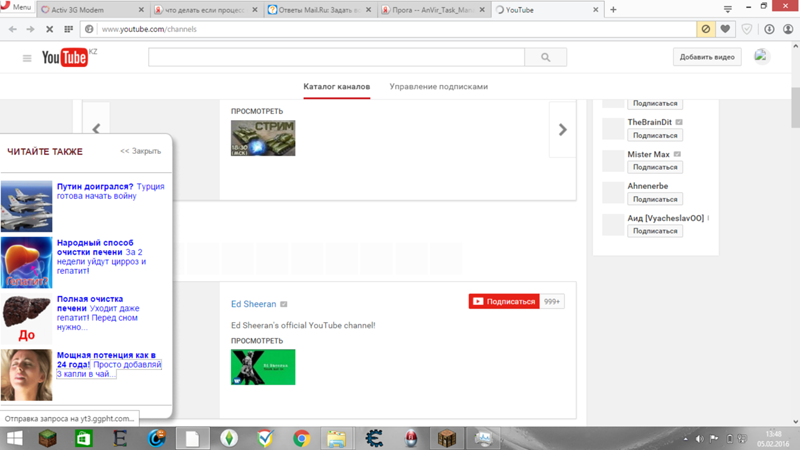Subscribe to Ed Sheeran with red button
Viewport: 800px width, 450px height.
coord(504,302)
